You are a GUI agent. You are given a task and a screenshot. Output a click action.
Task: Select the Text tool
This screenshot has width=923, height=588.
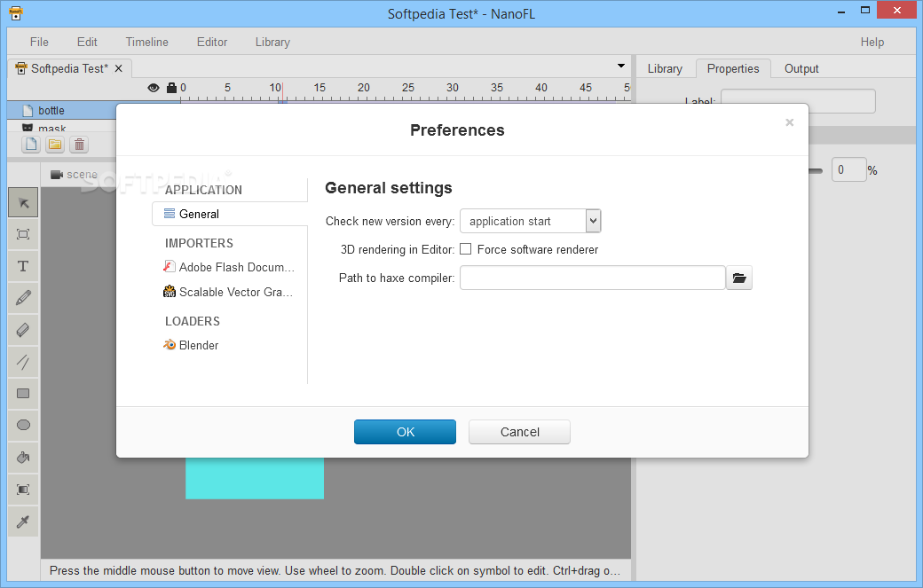tap(23, 266)
